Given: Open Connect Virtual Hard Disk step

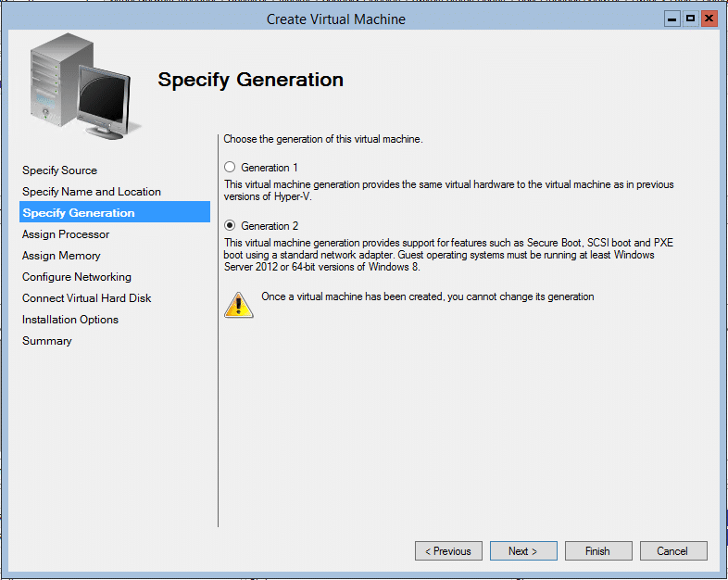Looking at the screenshot, I should pyautogui.click(x=87, y=298).
